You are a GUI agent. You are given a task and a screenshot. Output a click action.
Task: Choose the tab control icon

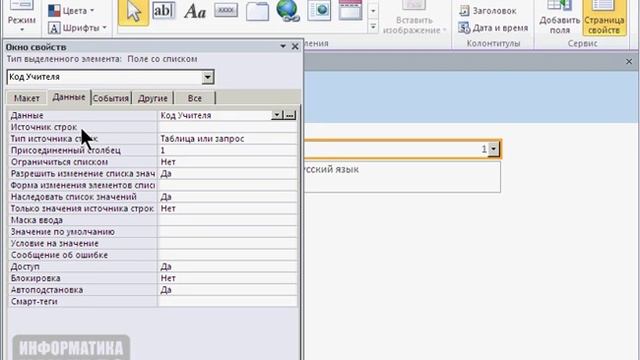257,11
